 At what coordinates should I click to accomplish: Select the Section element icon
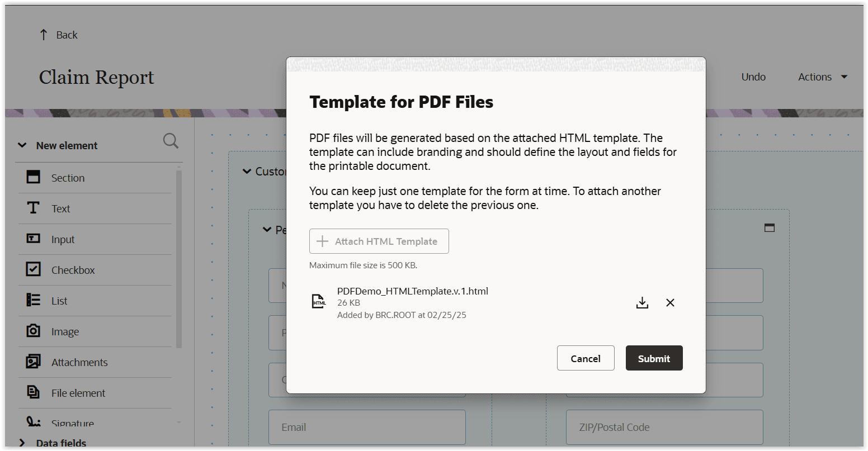pos(34,177)
